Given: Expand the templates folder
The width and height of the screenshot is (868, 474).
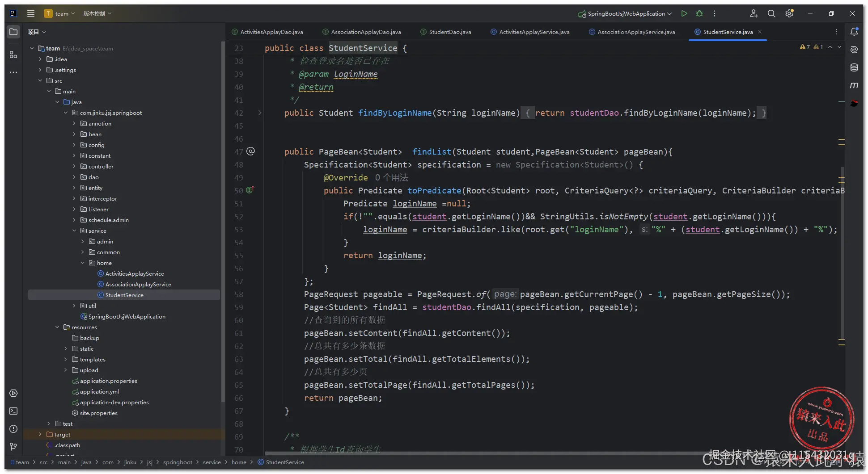Looking at the screenshot, I should point(66,359).
